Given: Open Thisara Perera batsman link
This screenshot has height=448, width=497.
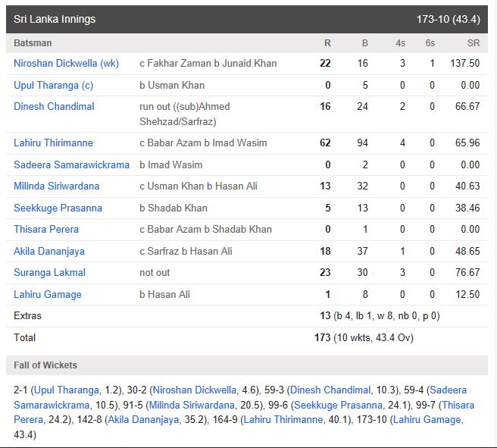Looking at the screenshot, I should (x=46, y=229).
